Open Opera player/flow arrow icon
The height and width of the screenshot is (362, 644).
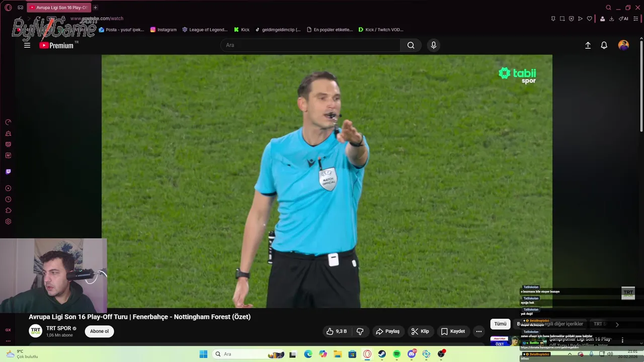tap(580, 19)
